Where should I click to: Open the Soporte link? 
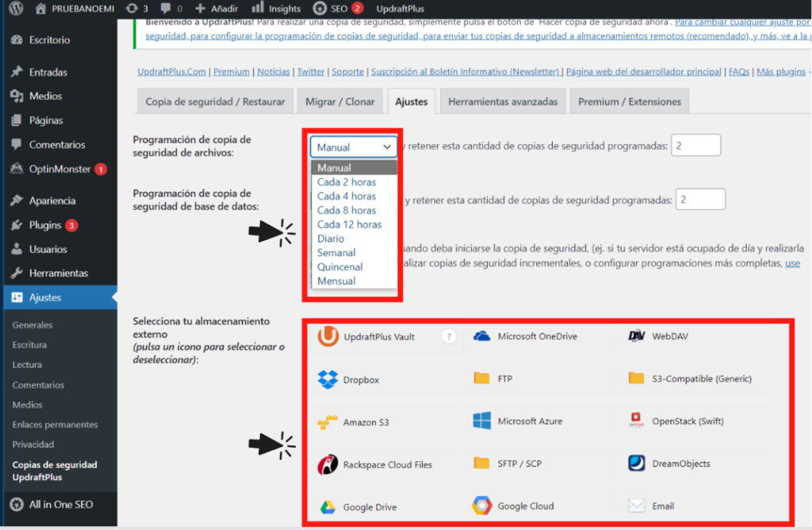347,71
